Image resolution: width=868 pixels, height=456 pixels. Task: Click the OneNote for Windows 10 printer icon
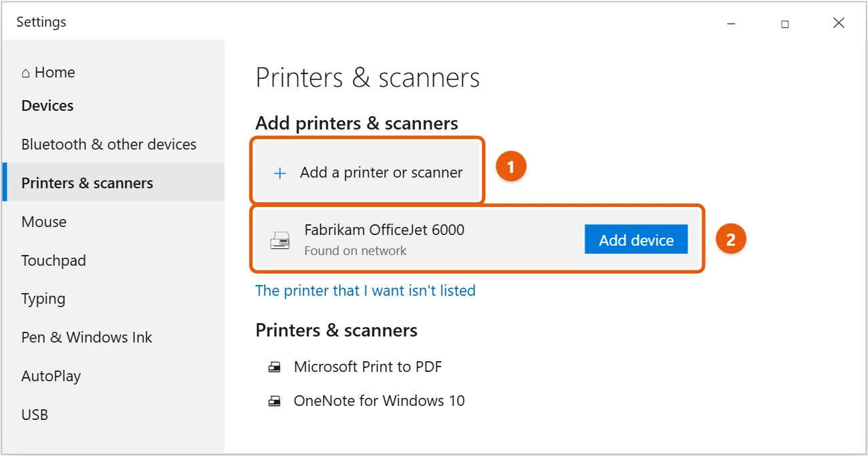click(x=275, y=401)
